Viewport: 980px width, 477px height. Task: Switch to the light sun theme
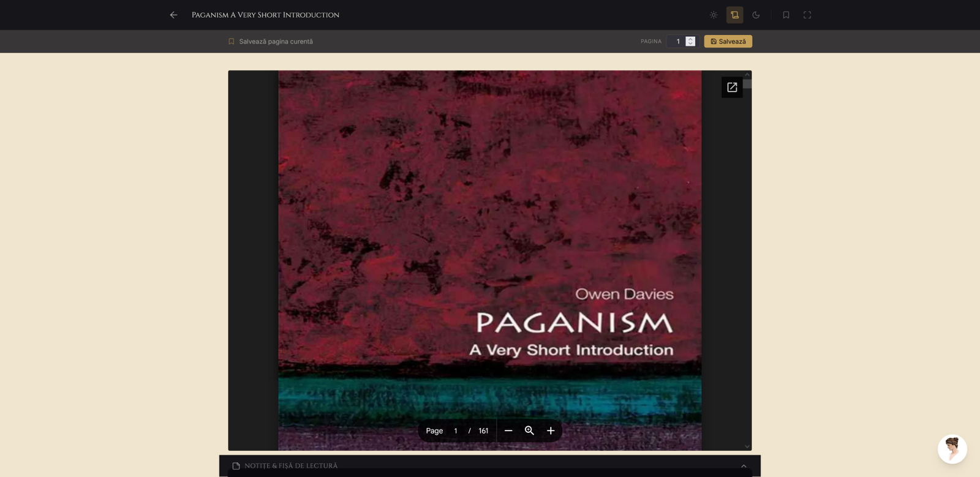coord(714,15)
